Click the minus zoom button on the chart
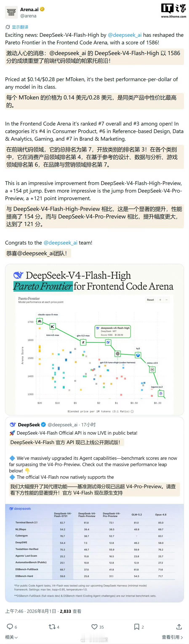Screen dimensions: 189x644 166,300
